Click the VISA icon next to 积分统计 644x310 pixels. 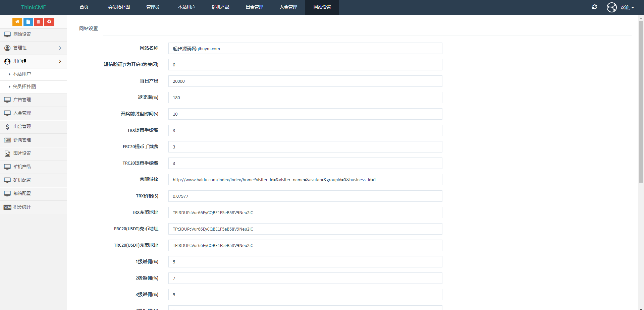pos(7,207)
